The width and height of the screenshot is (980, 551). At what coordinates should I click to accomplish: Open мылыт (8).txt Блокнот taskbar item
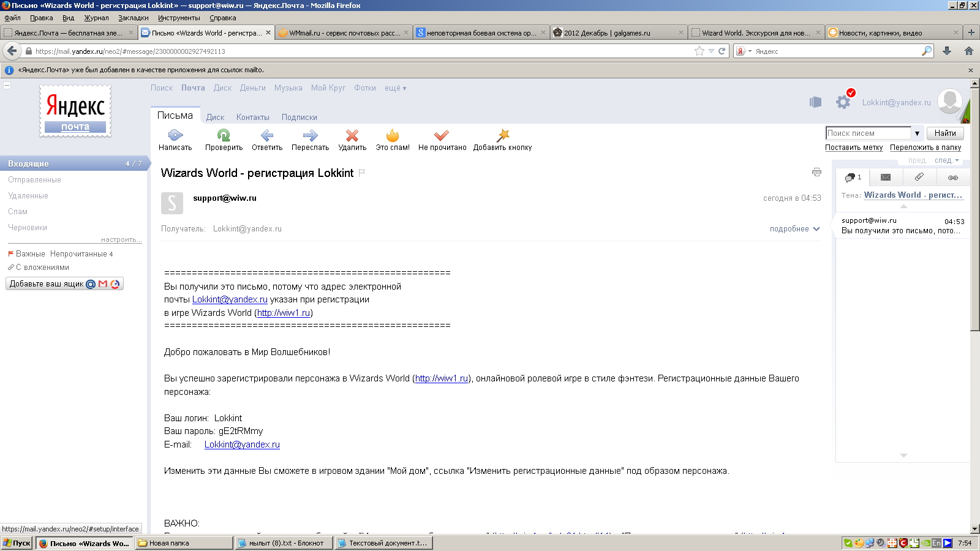point(284,543)
